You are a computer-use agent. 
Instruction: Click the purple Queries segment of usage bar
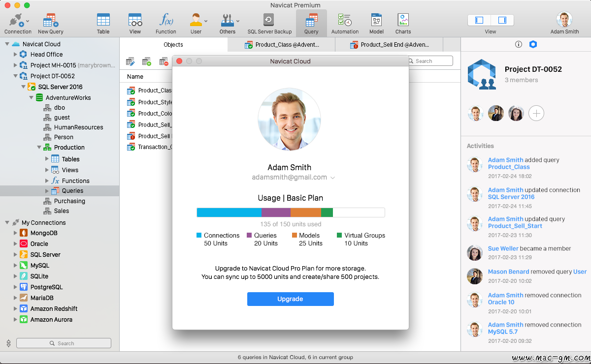(276, 212)
